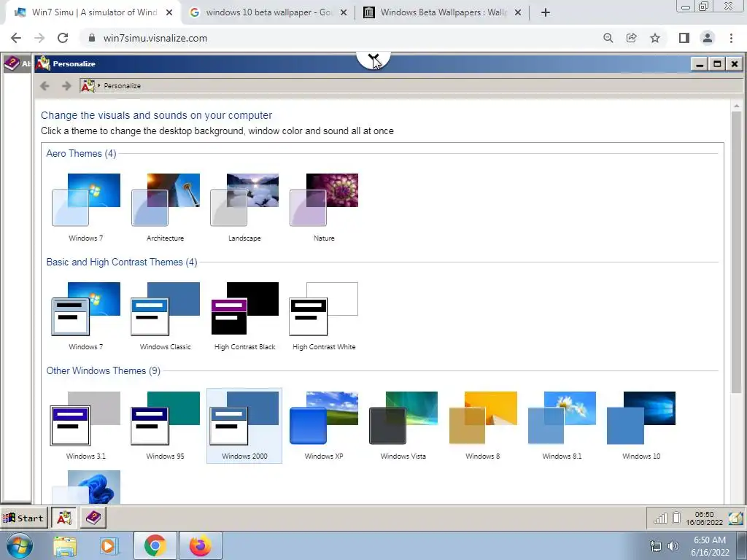Pick the Nature theme
747x560 pixels.
(x=324, y=207)
